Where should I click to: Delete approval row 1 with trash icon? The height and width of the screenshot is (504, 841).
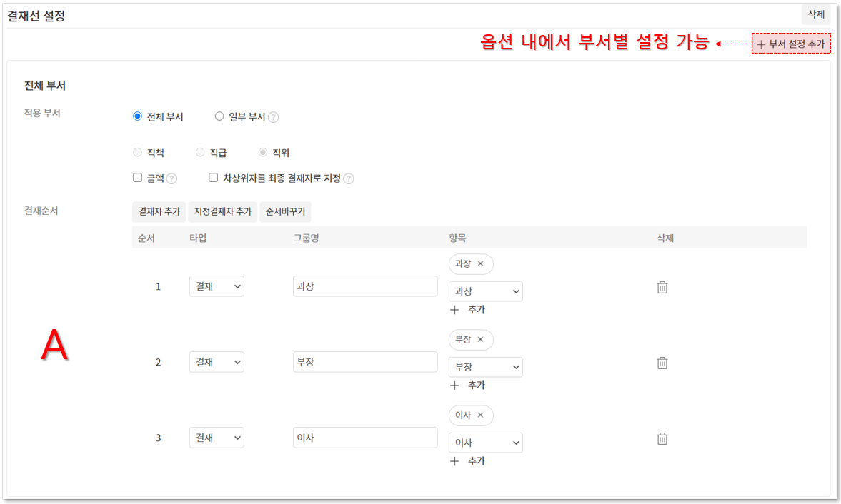pyautogui.click(x=662, y=287)
